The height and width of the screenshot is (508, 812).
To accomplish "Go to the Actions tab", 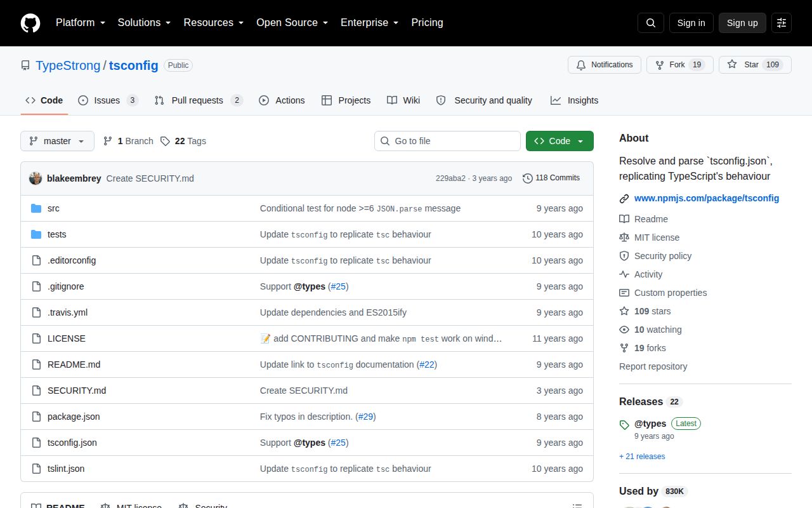I will tap(282, 100).
